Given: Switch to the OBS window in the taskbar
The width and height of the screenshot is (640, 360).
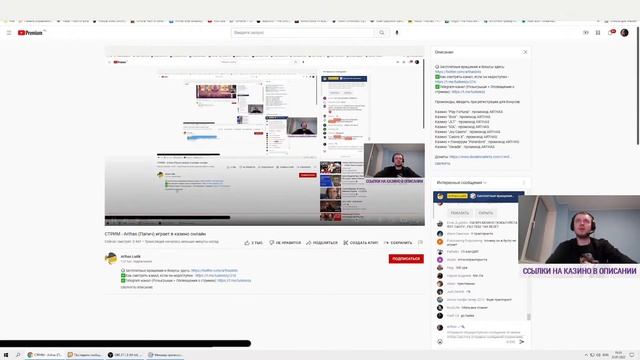Looking at the screenshot, I should (x=125, y=355).
